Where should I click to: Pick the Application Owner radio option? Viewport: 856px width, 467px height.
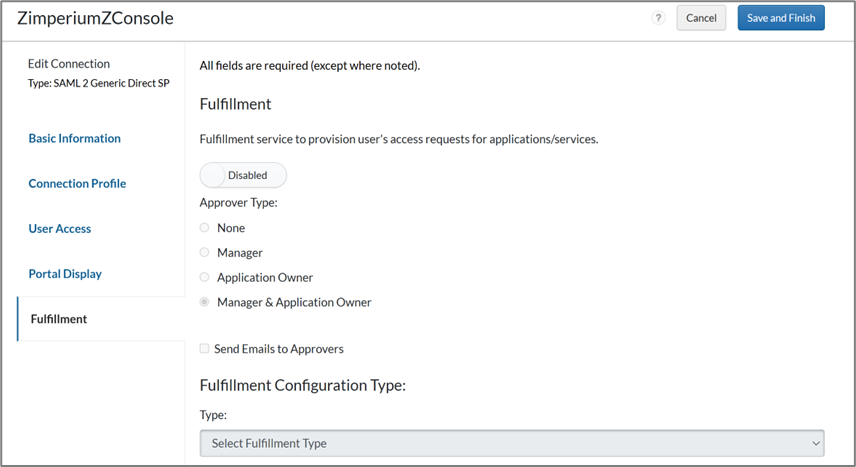pos(205,277)
